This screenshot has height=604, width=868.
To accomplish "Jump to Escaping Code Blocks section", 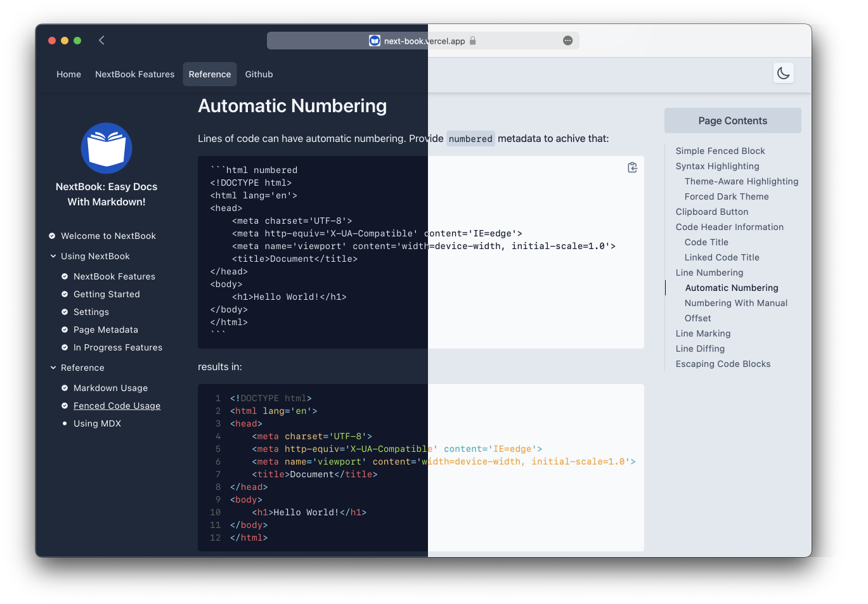I will [723, 364].
